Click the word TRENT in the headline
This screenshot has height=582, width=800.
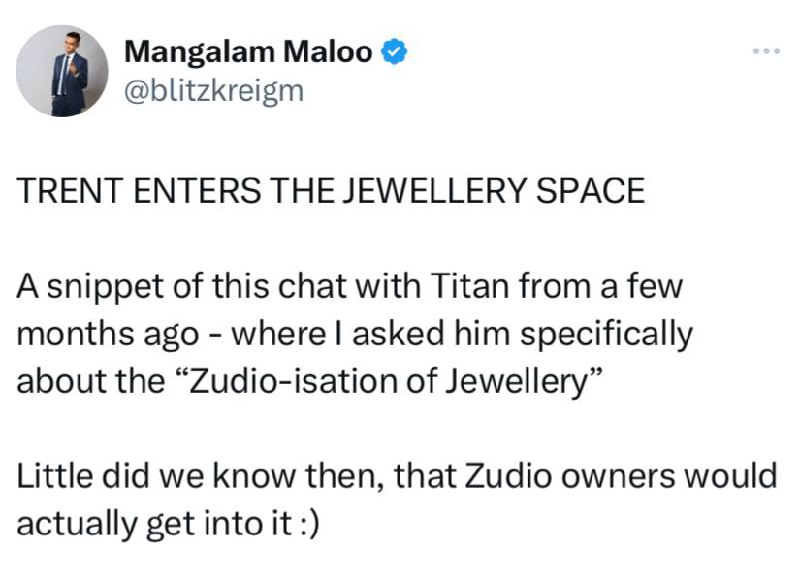[69, 191]
